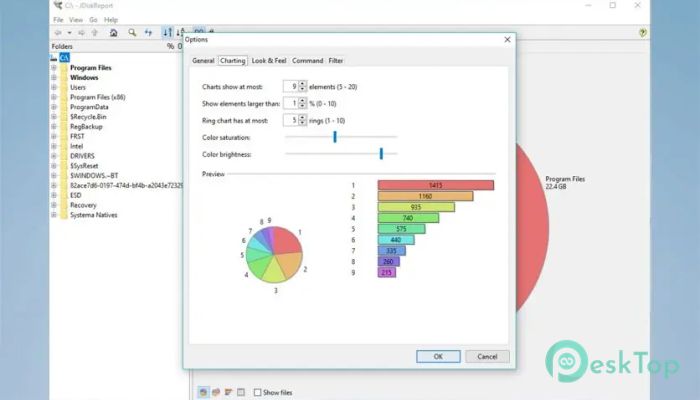Click the Home toolbar icon
This screenshot has height=400, width=700.
(113, 33)
